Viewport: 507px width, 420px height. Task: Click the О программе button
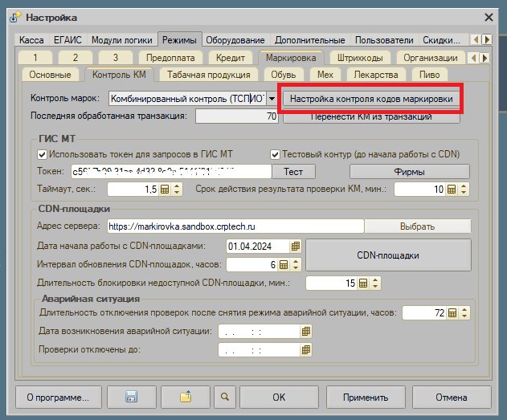click(x=58, y=397)
